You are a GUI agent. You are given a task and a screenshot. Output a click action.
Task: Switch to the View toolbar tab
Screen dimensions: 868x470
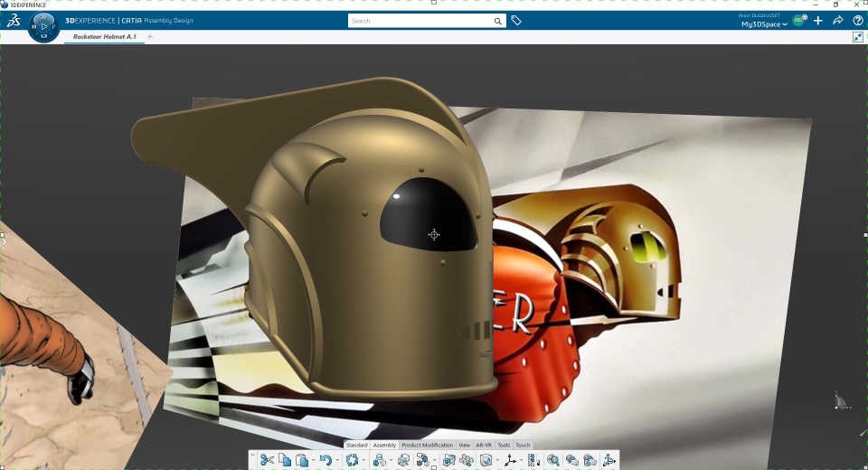click(x=465, y=445)
